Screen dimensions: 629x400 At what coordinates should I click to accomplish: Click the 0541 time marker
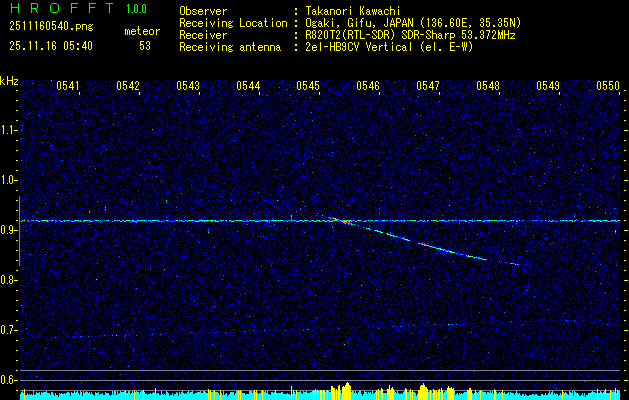tap(68, 86)
